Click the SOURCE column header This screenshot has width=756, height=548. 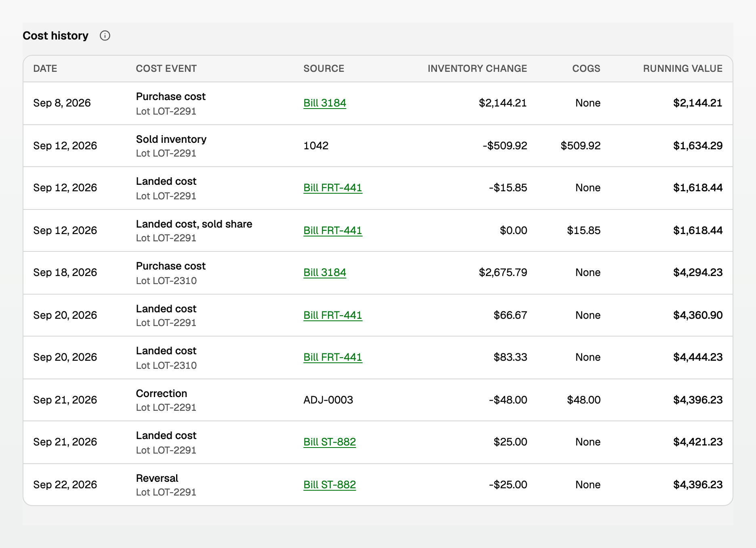[324, 69]
